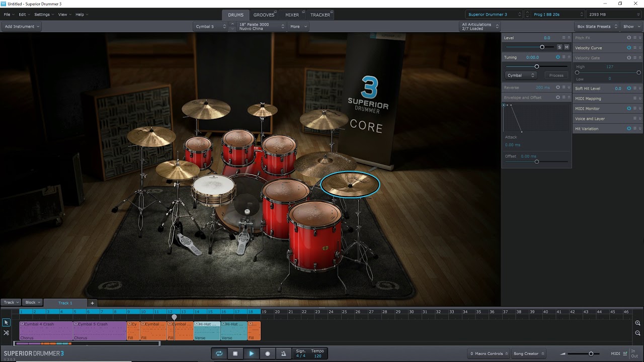644x362 pixels.
Task: Select the highlighted China cymbal on the kit
Action: [350, 184]
